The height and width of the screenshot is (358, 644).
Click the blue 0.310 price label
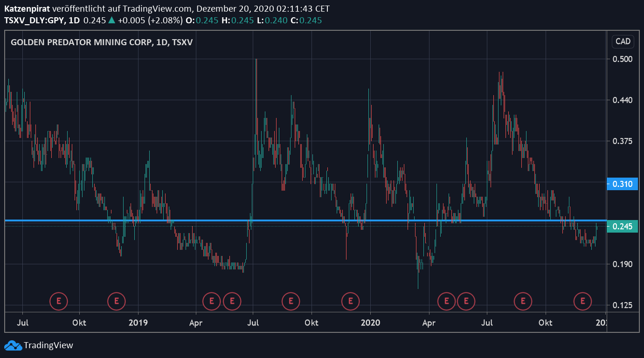(623, 184)
